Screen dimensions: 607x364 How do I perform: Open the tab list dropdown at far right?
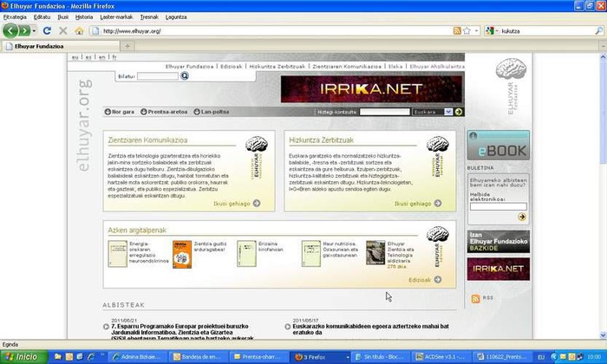coord(604,46)
